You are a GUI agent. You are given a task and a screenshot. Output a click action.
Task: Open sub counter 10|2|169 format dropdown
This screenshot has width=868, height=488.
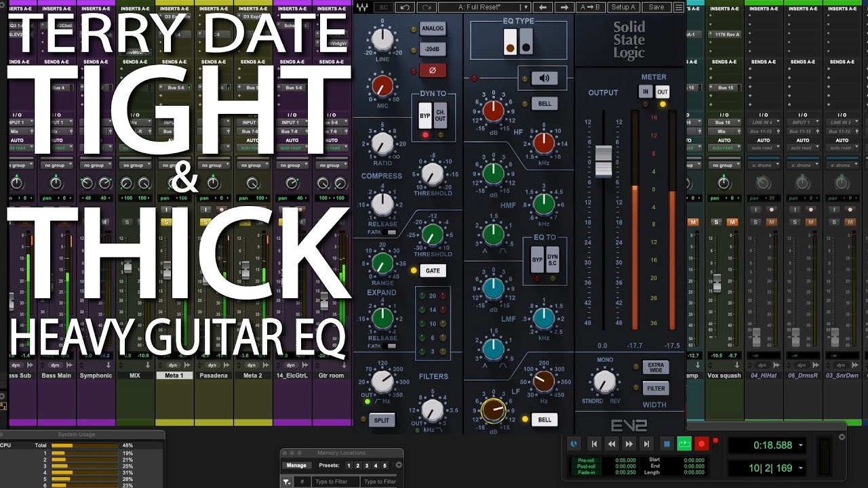801,468
